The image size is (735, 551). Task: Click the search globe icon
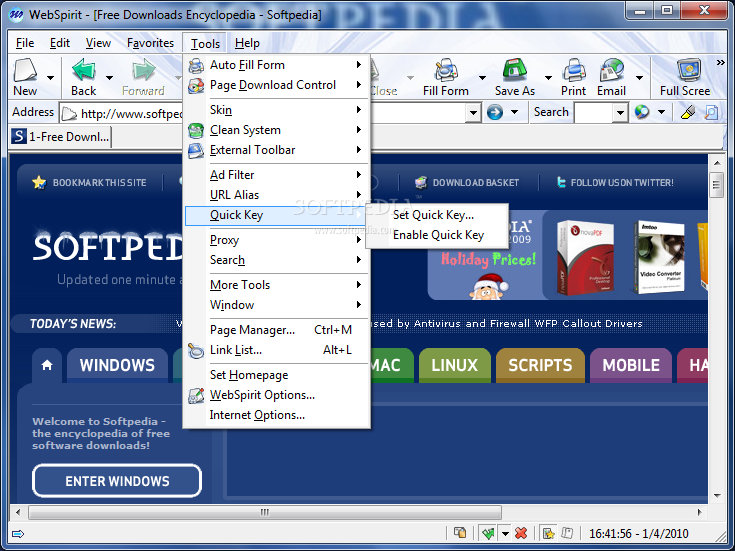pyautogui.click(x=642, y=112)
